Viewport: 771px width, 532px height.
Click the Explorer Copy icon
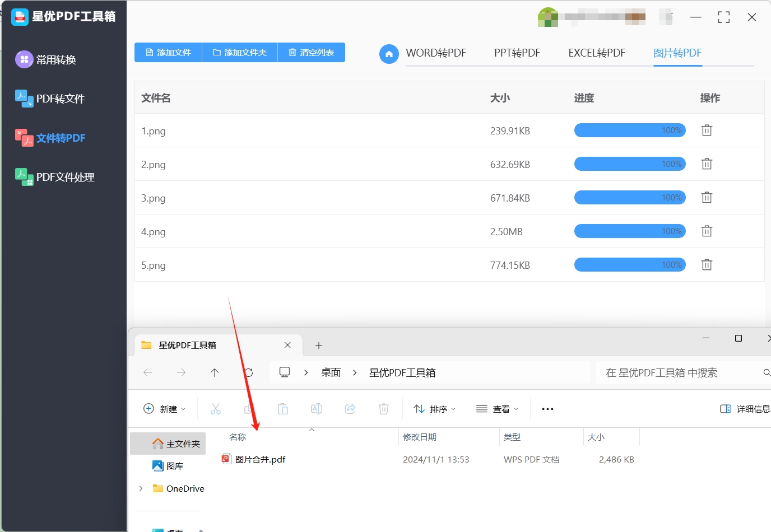249,409
